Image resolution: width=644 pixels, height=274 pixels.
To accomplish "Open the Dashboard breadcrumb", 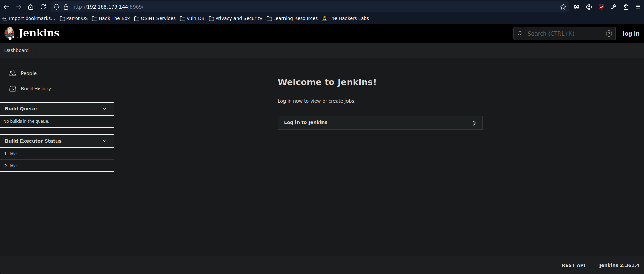I will [x=16, y=50].
